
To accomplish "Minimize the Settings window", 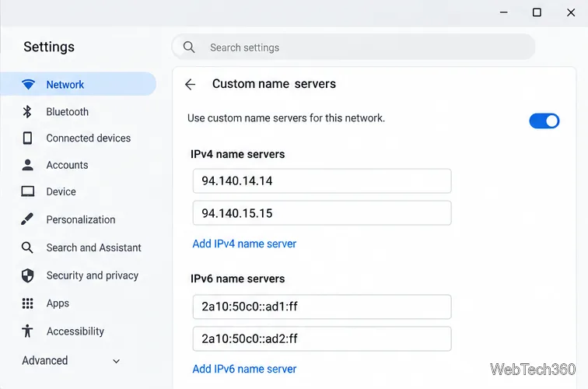I will pos(504,12).
